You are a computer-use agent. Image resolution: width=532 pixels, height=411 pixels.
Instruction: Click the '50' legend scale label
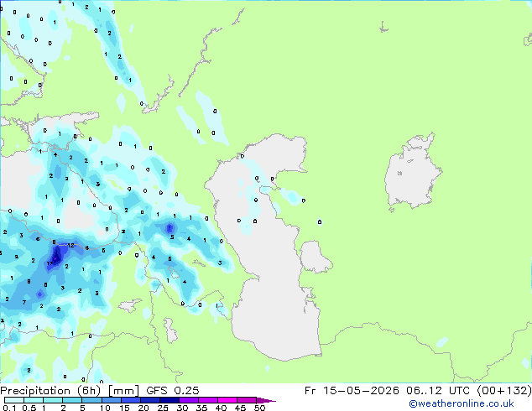tap(259, 408)
